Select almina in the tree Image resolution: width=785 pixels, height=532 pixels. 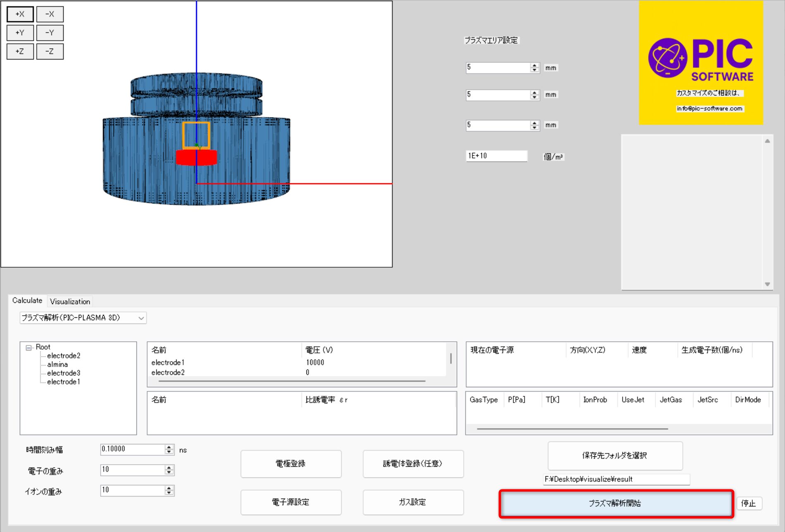coord(57,364)
